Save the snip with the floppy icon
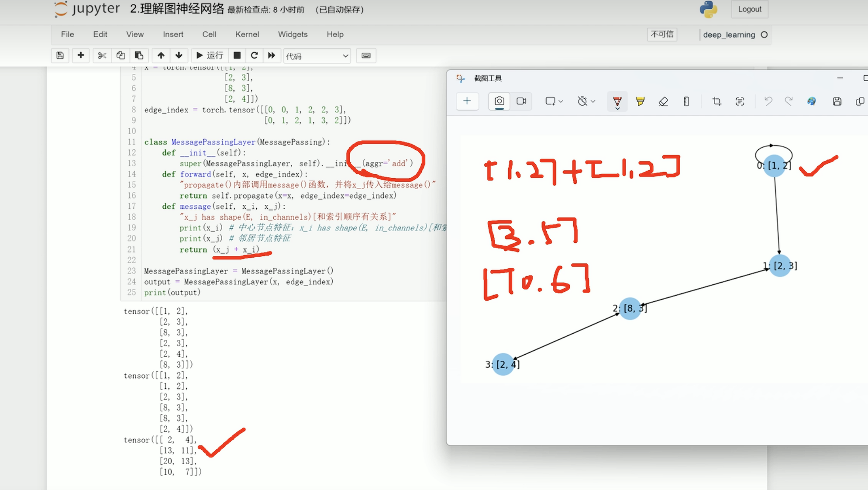Screen dimensions: 868x490 (x=837, y=101)
